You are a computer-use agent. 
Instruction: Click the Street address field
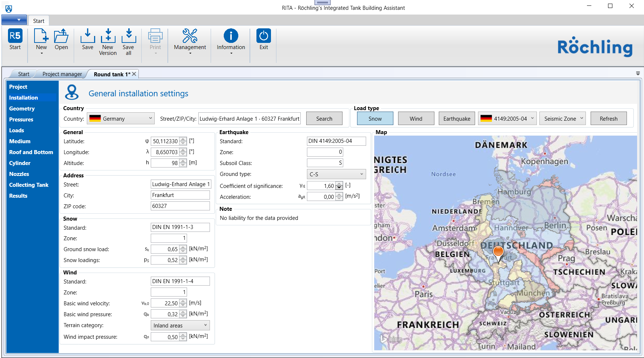coord(181,184)
